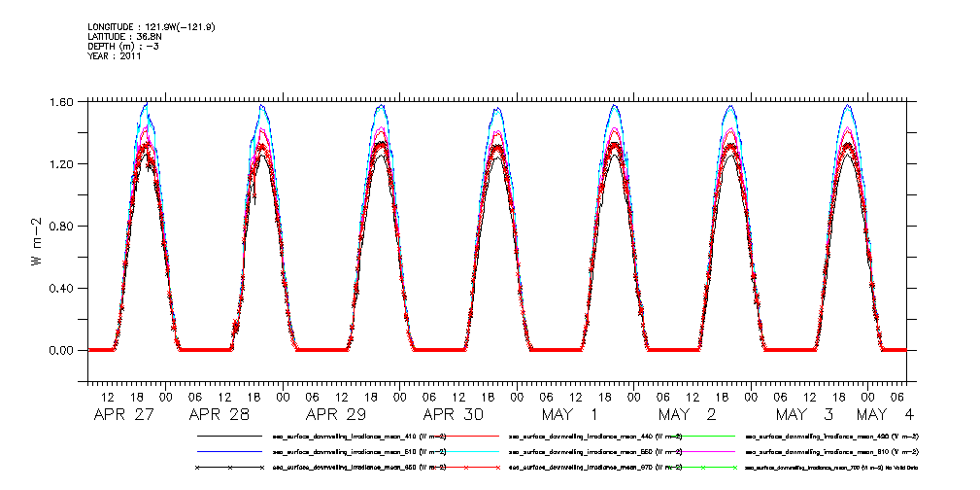The image size is (980, 490).
Task: Click the irradiance_mean_410 legend label
Action: [x=359, y=436]
